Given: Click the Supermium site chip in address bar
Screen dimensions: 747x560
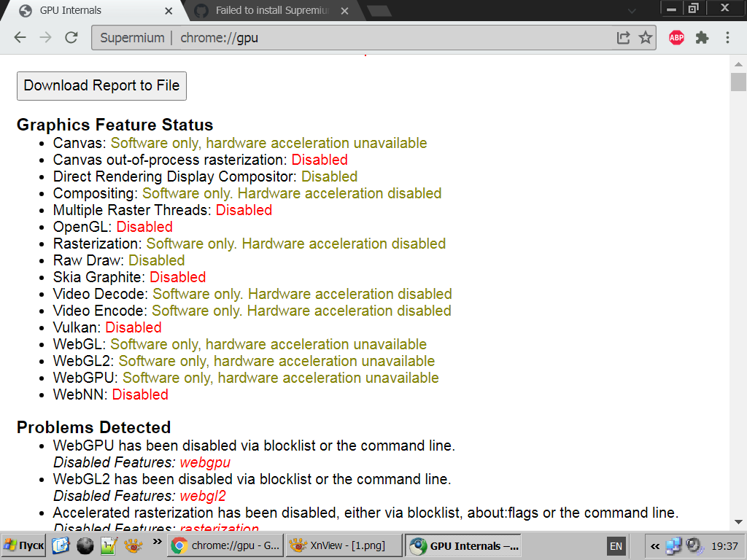Looking at the screenshot, I should pyautogui.click(x=132, y=38).
